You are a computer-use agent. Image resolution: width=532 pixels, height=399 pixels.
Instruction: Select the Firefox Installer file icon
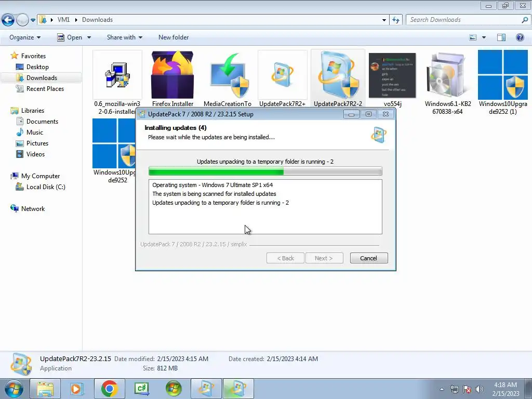point(172,75)
